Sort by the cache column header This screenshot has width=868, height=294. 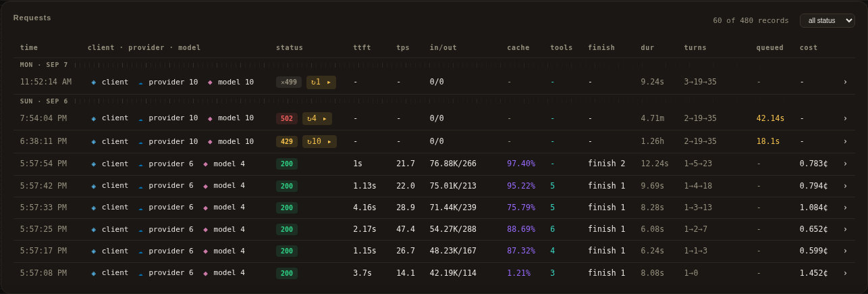click(x=518, y=47)
